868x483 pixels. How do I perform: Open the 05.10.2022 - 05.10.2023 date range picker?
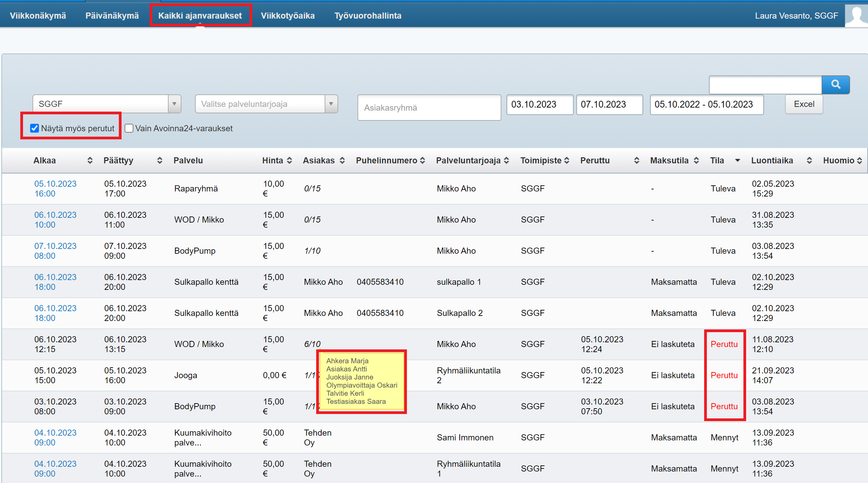(706, 105)
